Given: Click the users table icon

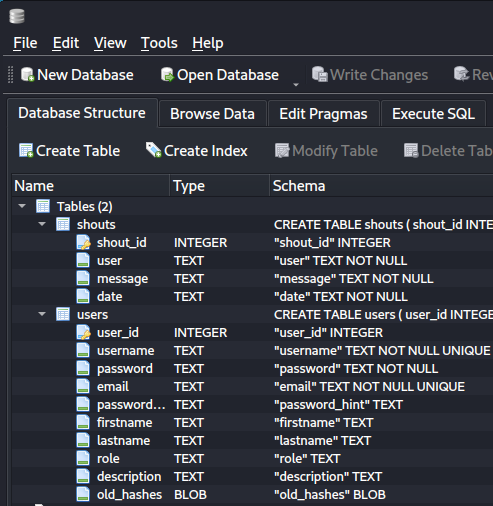Looking at the screenshot, I should (63, 314).
